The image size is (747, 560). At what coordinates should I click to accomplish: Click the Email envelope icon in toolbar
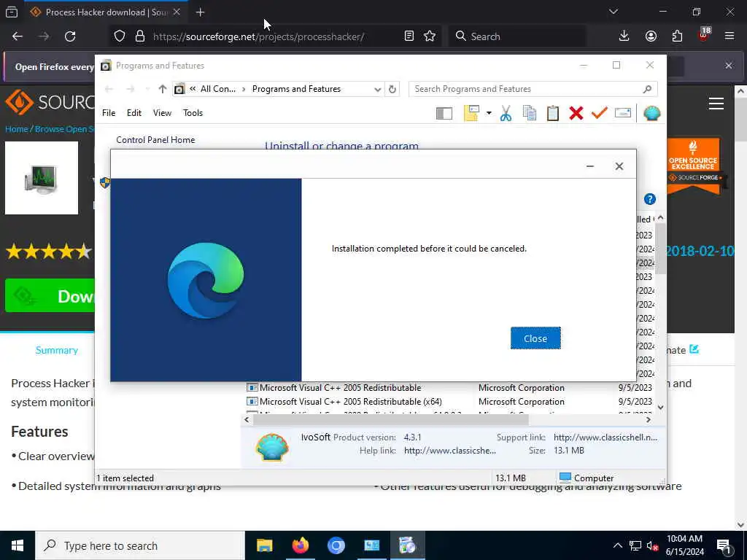coord(623,113)
